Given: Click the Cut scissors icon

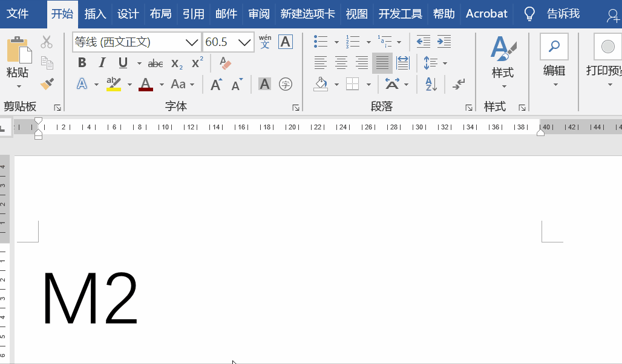Looking at the screenshot, I should pos(47,42).
